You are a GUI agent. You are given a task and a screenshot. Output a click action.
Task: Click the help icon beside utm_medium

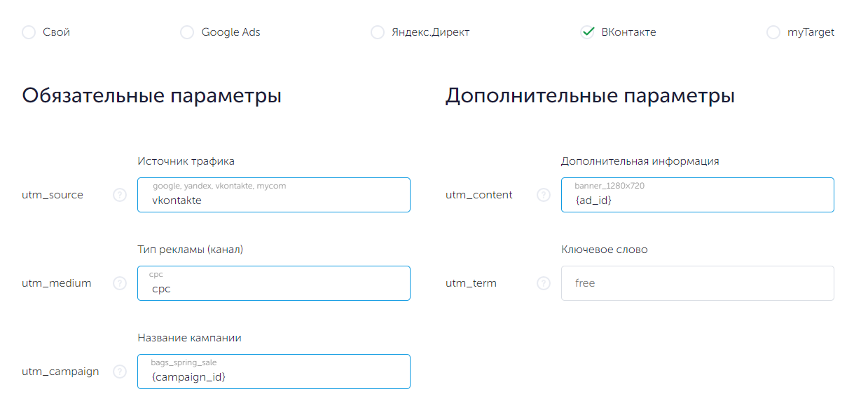click(x=120, y=283)
